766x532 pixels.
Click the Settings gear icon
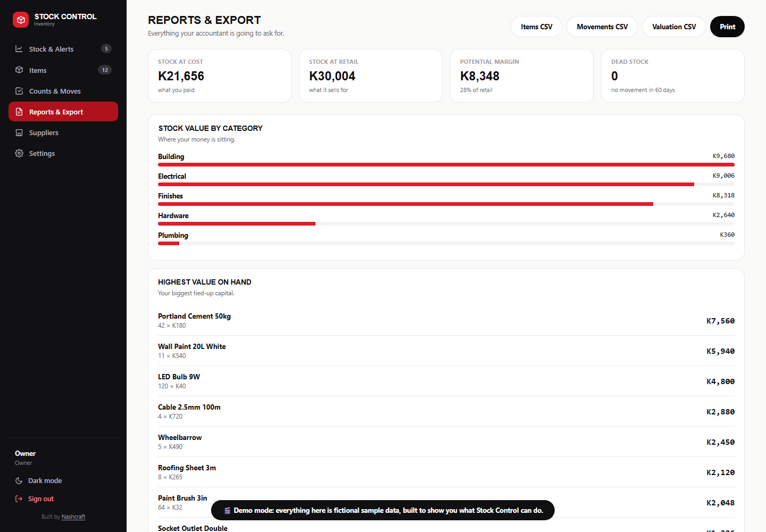coord(19,153)
